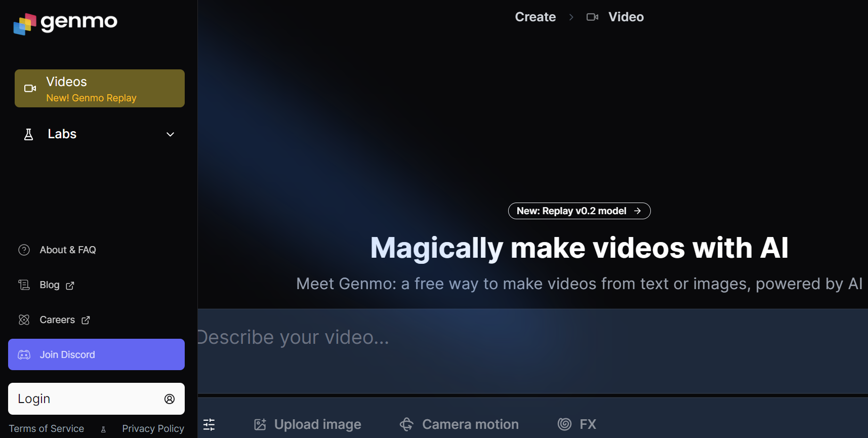Click the video camera icon in breadcrumb
Image resolution: width=868 pixels, height=438 pixels.
592,17
